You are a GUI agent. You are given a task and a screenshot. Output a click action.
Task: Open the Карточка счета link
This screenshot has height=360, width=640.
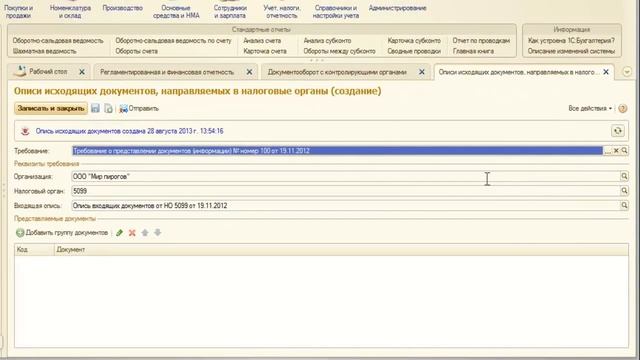click(x=265, y=51)
